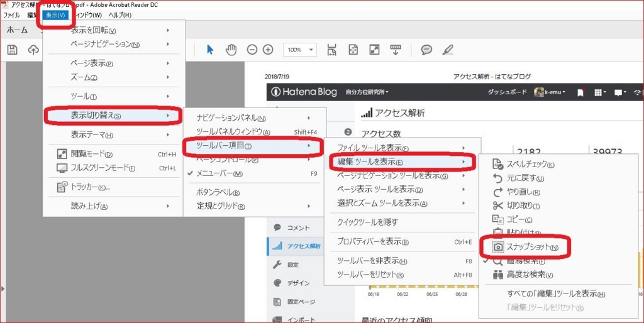Click the read mode toolbar icon
The image size is (644, 323).
396,50
